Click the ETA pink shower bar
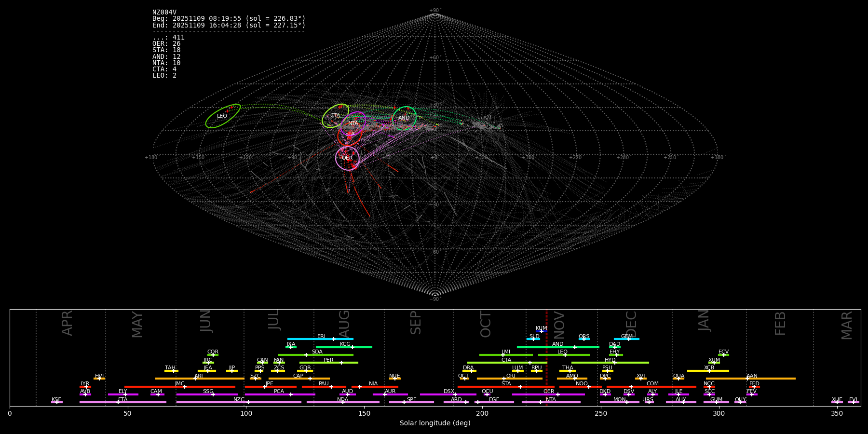 coord(123,402)
